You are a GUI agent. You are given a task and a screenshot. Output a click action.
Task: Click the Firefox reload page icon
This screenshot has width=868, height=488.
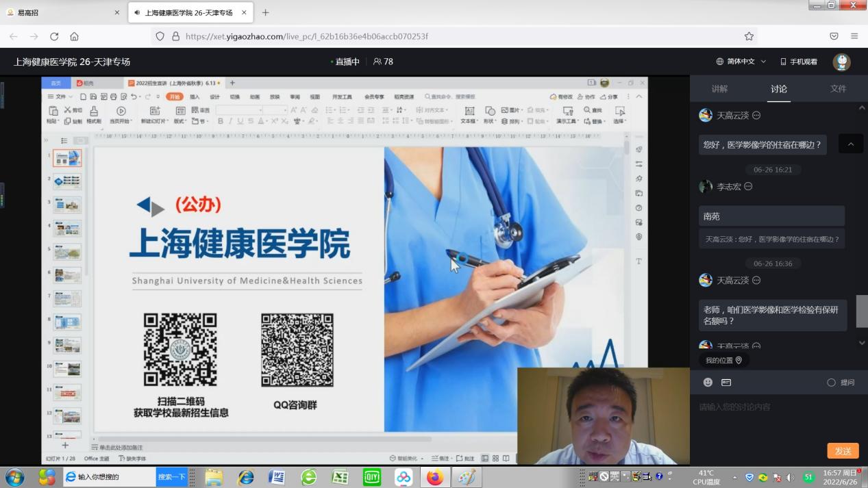tap(54, 36)
